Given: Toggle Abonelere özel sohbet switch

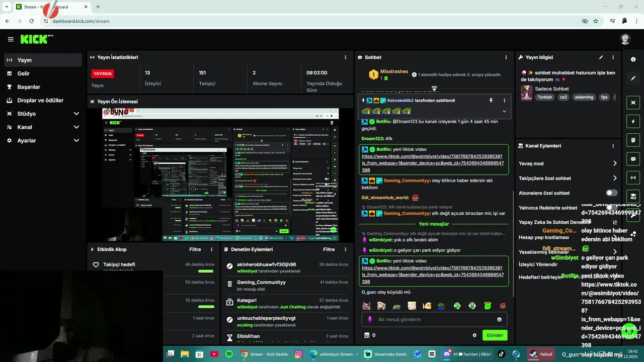Looking at the screenshot, I should click(x=611, y=193).
